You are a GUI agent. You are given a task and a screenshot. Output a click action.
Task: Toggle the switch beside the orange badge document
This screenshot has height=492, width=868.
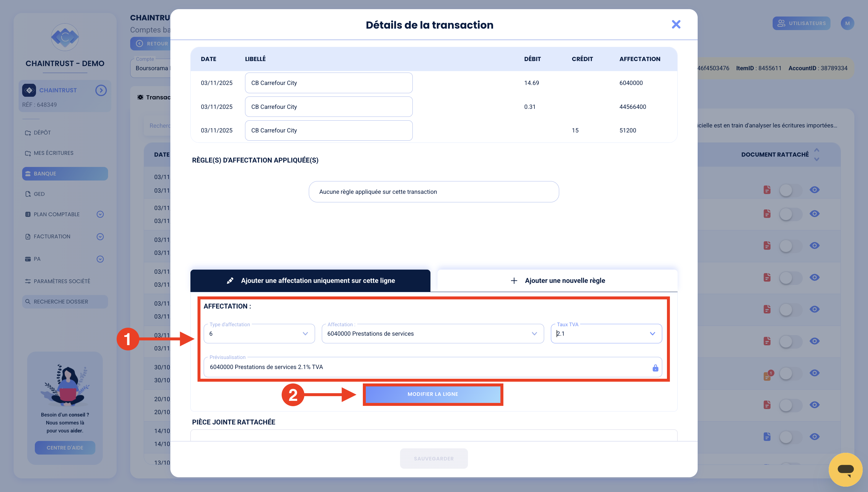[790, 373]
